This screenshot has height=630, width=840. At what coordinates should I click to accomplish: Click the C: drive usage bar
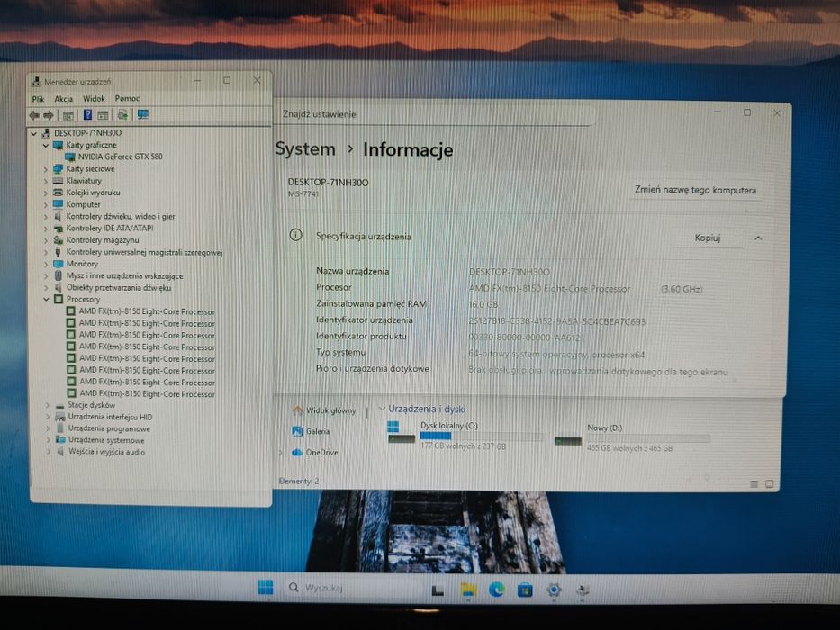point(481,437)
